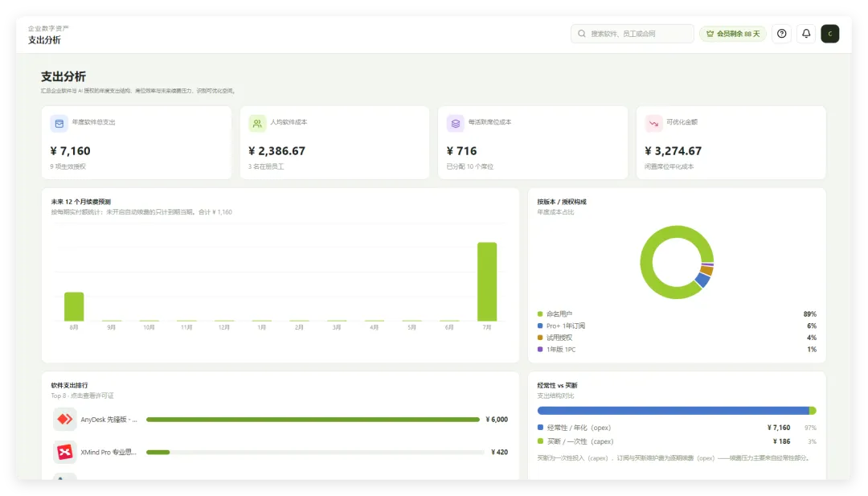
Task: Open the help question mark icon
Action: pos(782,34)
